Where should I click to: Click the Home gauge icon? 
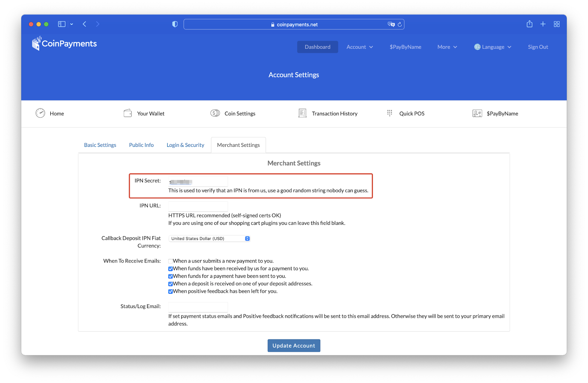tap(40, 113)
